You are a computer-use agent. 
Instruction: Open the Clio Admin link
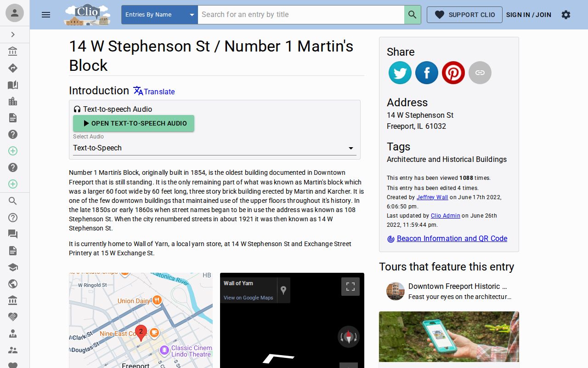tap(446, 216)
